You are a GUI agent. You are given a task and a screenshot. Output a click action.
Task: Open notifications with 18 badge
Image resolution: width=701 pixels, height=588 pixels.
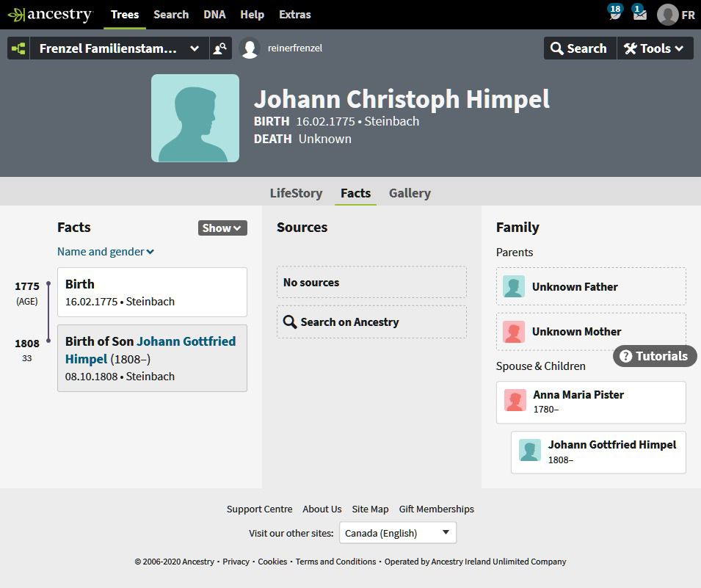click(615, 13)
